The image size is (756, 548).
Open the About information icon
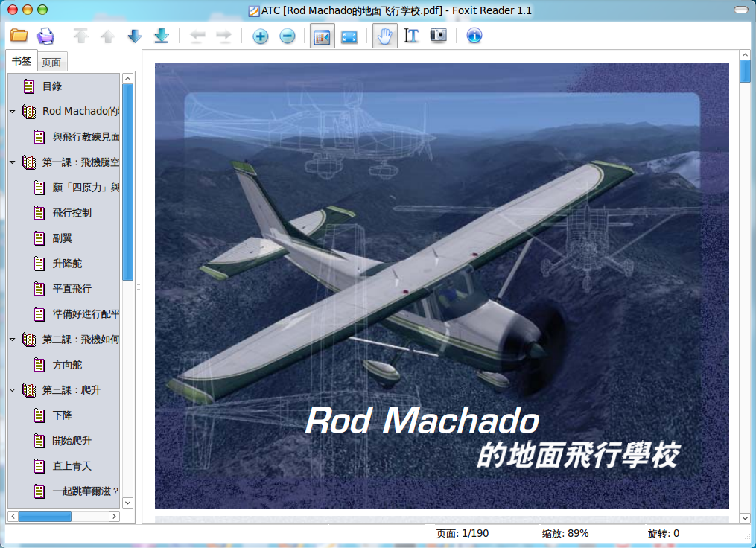click(x=474, y=36)
